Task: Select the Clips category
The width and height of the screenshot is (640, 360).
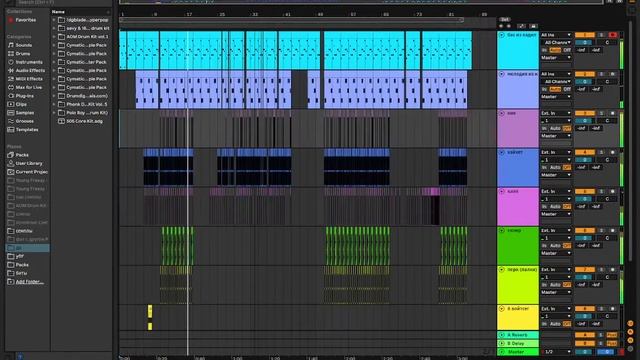Action: [x=21, y=104]
